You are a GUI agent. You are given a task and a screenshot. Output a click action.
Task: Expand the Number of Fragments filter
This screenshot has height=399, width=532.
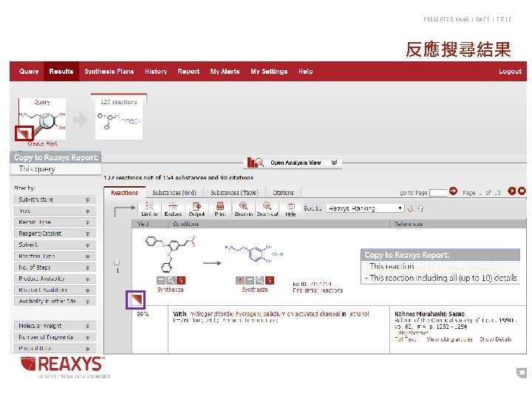[x=55, y=337]
